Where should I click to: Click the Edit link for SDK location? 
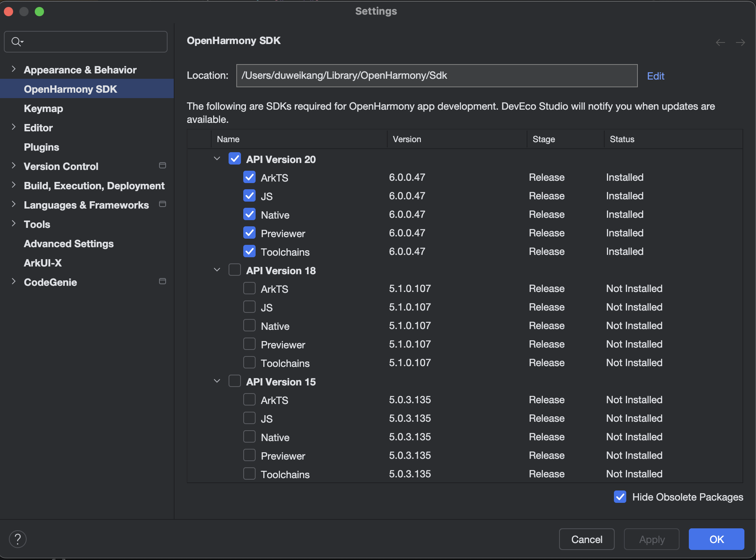655,76
